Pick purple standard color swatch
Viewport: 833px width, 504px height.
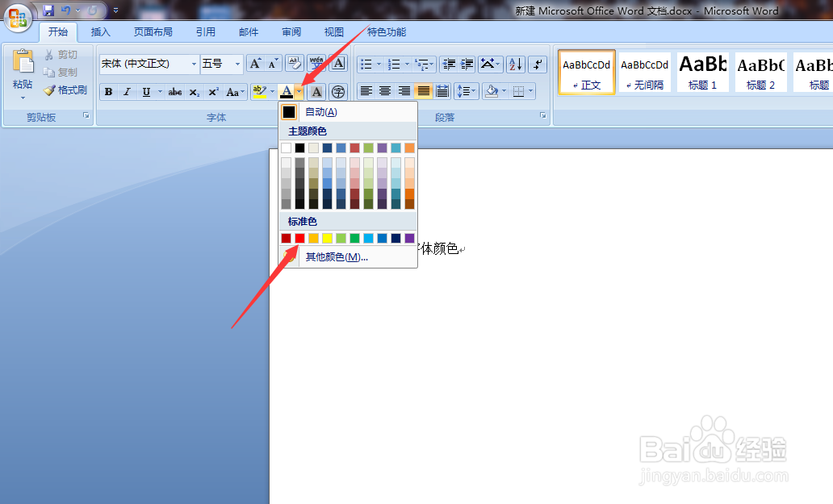[x=409, y=238]
